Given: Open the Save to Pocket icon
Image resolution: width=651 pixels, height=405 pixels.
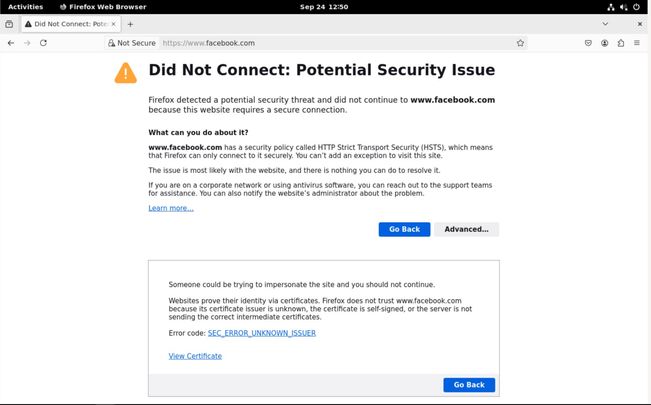Looking at the screenshot, I should pyautogui.click(x=588, y=43).
